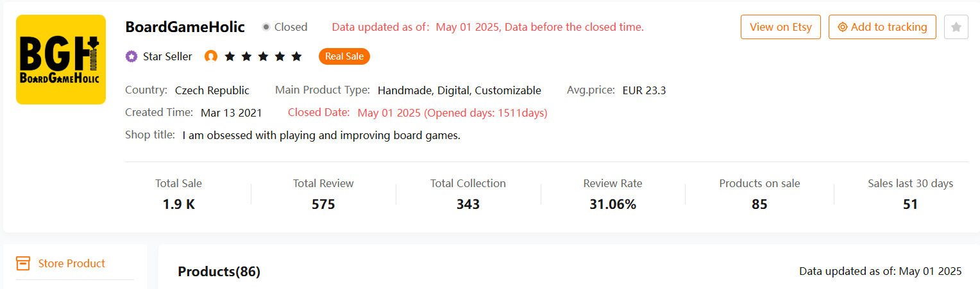This screenshot has height=289, width=980.
Task: Click the Store Product box icon
Action: [23, 263]
